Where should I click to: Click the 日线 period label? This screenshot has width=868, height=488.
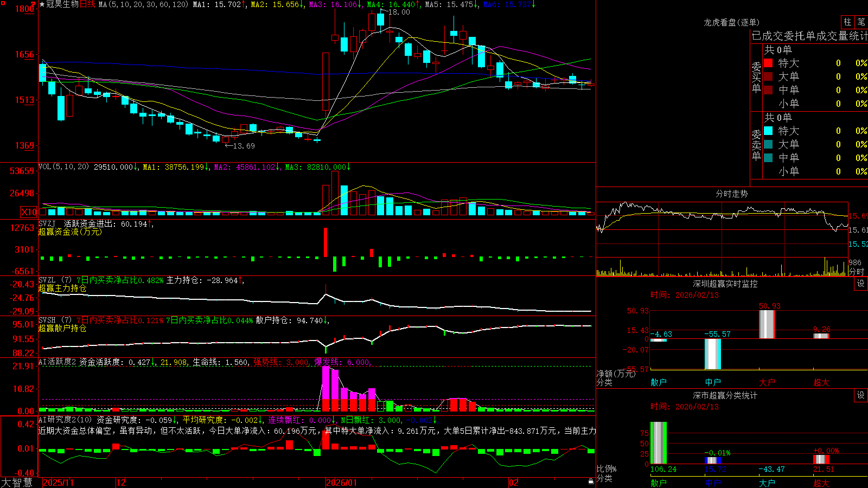[87, 4]
